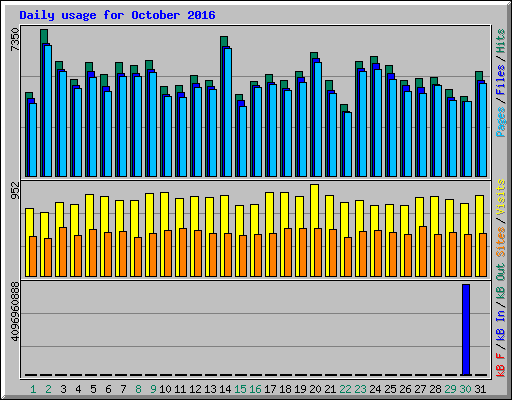
Task: Click day label '16' on the x-axis
Action: coord(255,389)
